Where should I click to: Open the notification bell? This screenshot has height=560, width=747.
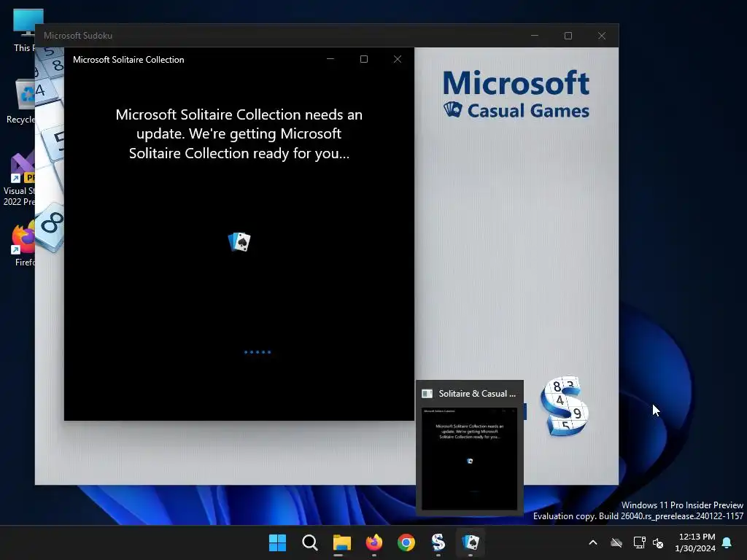pos(727,542)
